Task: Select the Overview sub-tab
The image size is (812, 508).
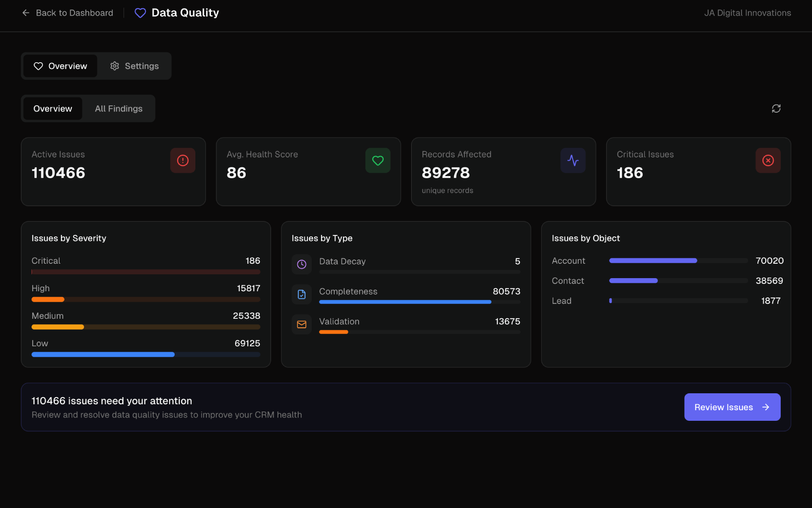Action: tap(52, 108)
